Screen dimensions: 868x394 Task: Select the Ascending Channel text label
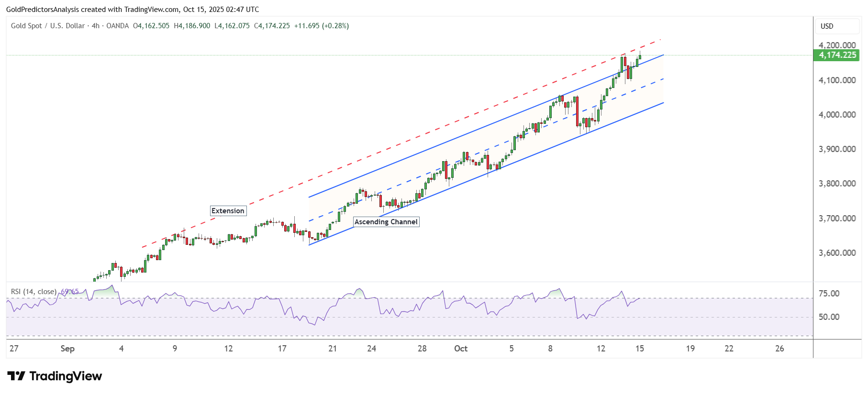pyautogui.click(x=386, y=222)
